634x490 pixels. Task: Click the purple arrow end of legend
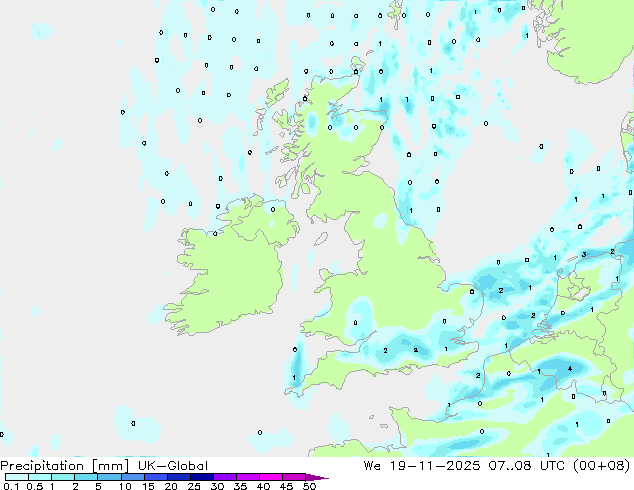click(317, 477)
